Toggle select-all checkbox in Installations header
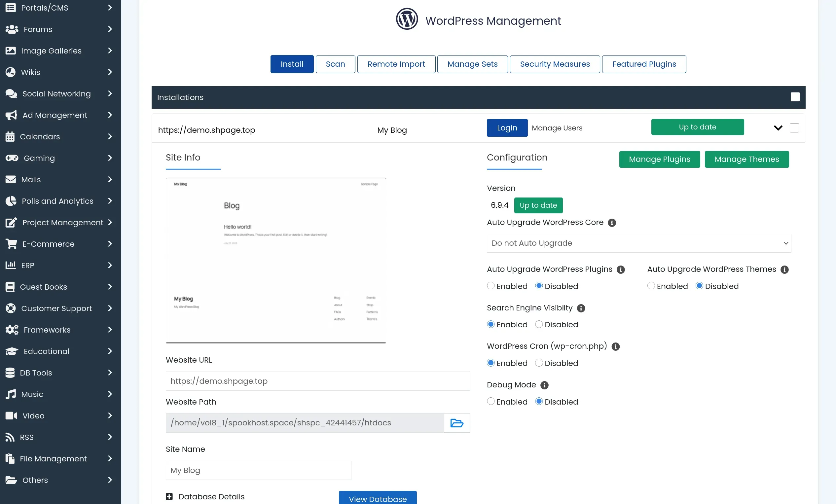 tap(795, 97)
